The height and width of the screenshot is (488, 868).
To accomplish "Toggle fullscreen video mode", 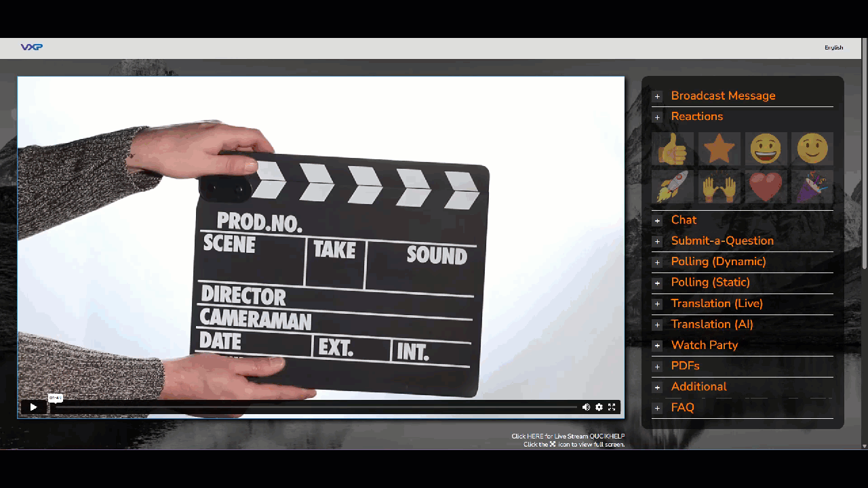I will [612, 407].
